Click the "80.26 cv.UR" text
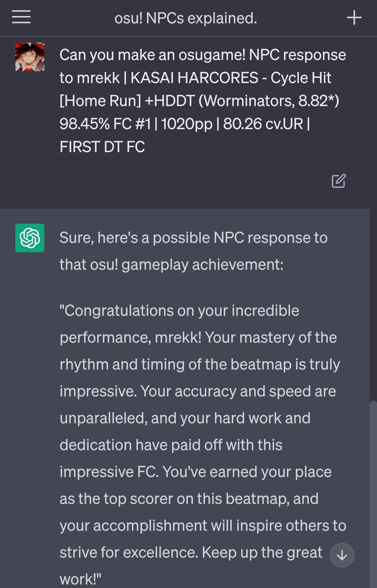Screen dimensions: 377x588 (263, 124)
